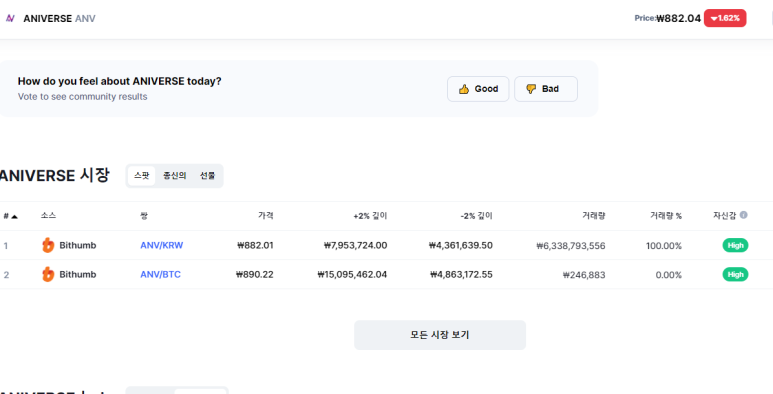
Task: Sort by 거래량 % column header
Action: click(666, 215)
